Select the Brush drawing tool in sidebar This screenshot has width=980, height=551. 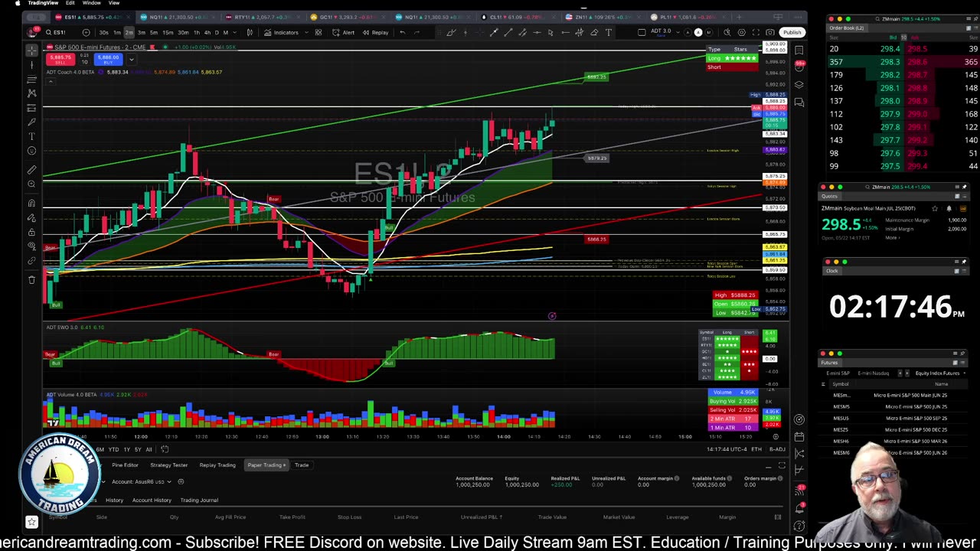(31, 122)
